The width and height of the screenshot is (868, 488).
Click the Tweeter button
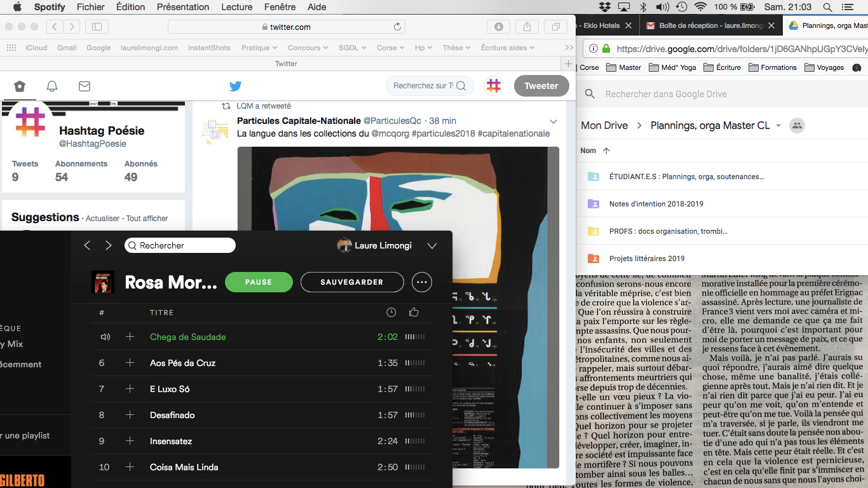click(x=541, y=86)
